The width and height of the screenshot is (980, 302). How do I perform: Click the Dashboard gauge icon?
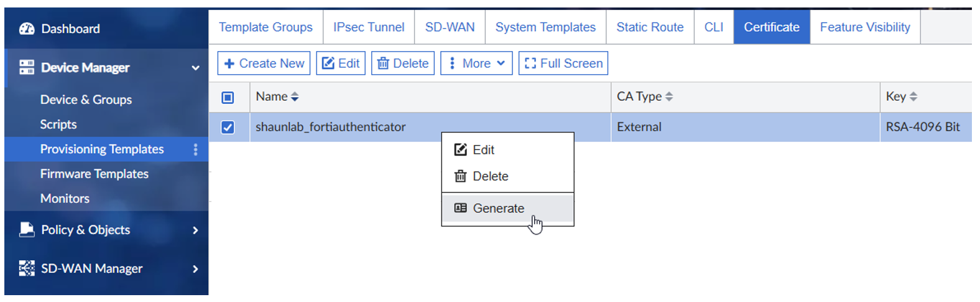pos(27,29)
